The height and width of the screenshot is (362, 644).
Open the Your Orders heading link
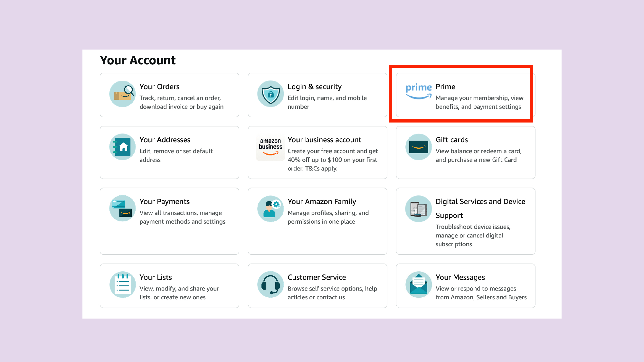[x=159, y=87]
